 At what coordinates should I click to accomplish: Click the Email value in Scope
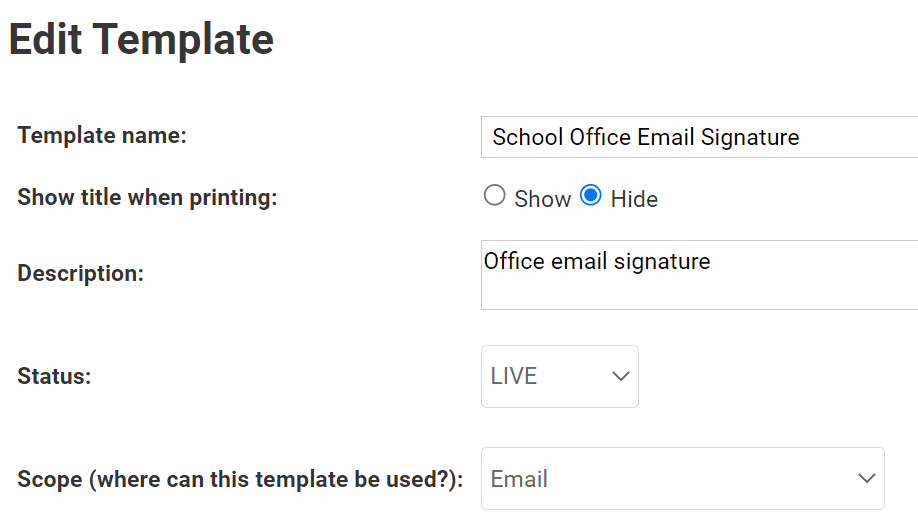pyautogui.click(x=519, y=479)
